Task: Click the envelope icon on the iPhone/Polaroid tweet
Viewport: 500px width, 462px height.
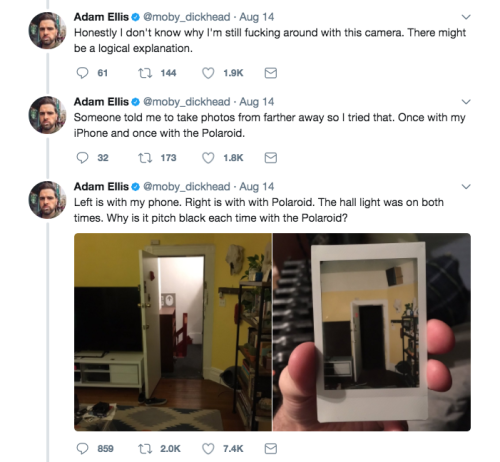Action: click(x=271, y=158)
